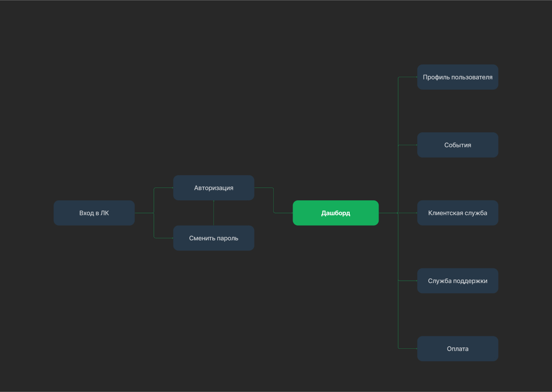Select the Служба поддержки node

tap(458, 281)
